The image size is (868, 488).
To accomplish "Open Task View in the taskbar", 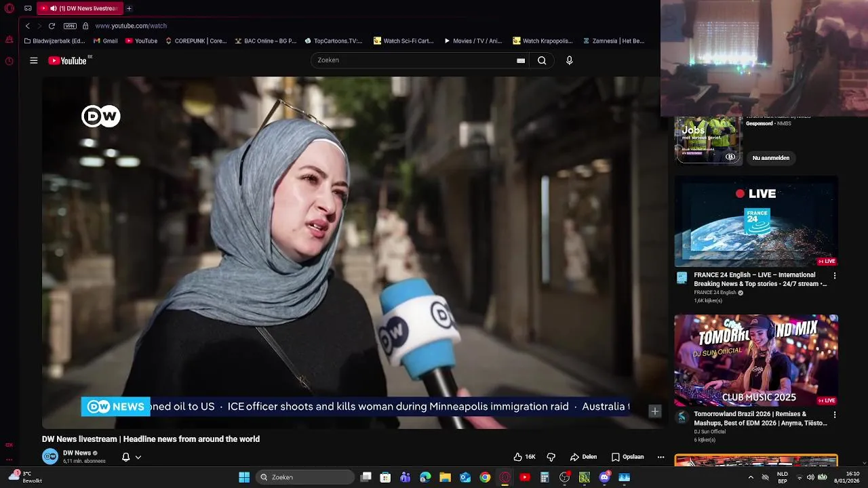I will point(366,477).
